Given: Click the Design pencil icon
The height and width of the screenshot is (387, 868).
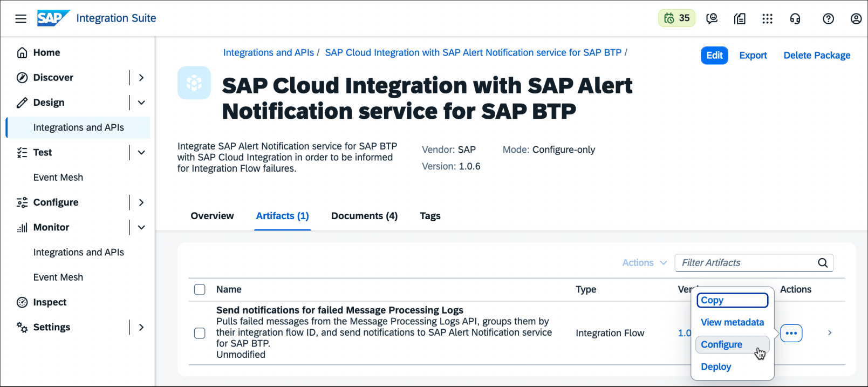Looking at the screenshot, I should (x=22, y=102).
